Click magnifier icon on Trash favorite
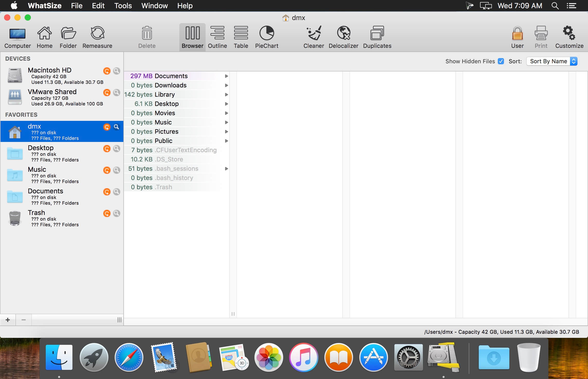The width and height of the screenshot is (588, 379). point(117,213)
